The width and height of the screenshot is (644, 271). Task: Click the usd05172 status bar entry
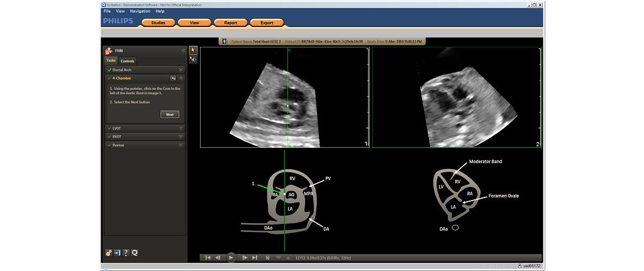pos(531,266)
